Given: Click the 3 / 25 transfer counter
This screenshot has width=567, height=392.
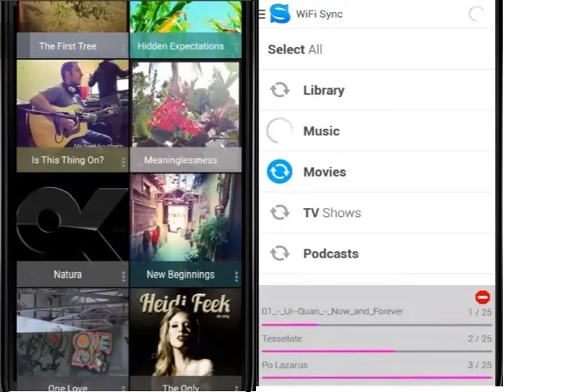Looking at the screenshot, I should pyautogui.click(x=480, y=365).
